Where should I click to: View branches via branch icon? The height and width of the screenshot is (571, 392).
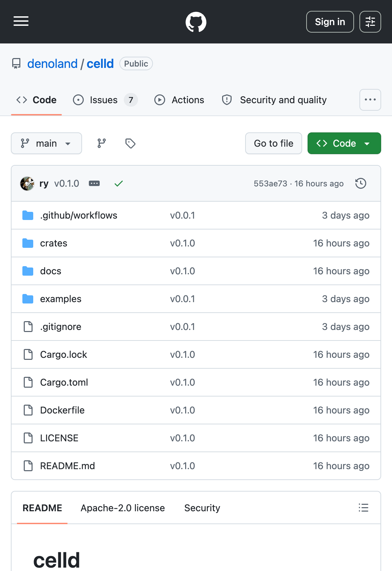click(x=102, y=143)
